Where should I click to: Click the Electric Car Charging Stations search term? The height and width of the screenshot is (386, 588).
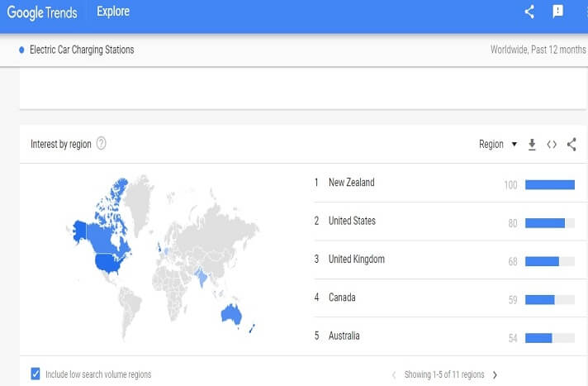click(x=81, y=50)
